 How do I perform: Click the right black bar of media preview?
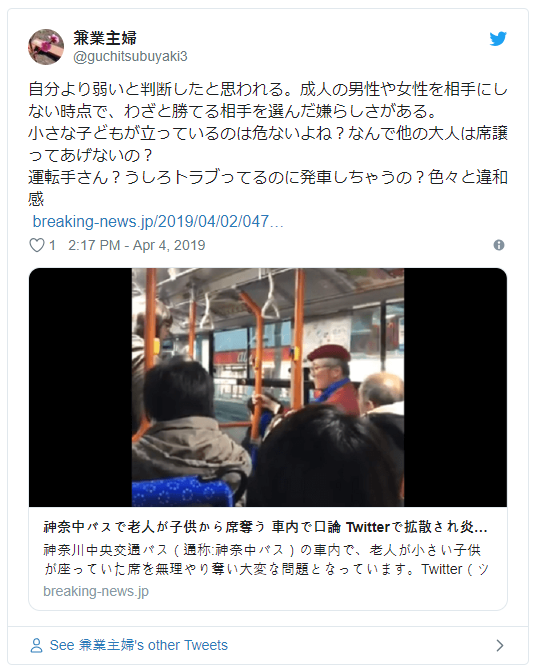[x=455, y=387]
